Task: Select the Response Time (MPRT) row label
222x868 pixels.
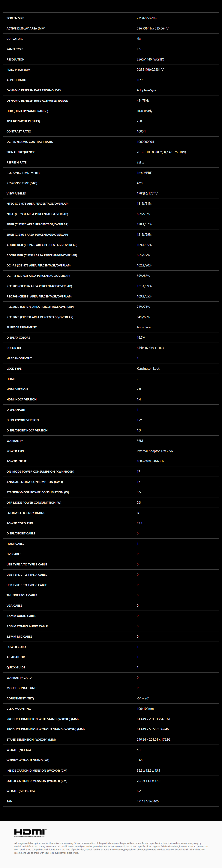Action: pos(23,173)
